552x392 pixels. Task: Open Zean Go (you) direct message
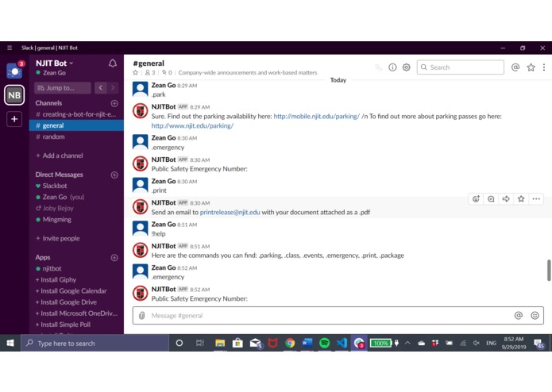pos(76,197)
